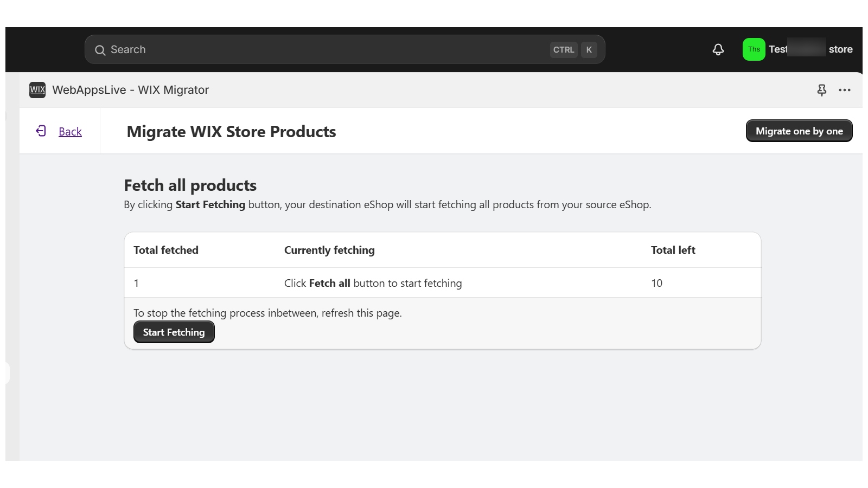868x488 pixels.
Task: Click the 'By clicking Start Fetching' description
Action: [387, 205]
